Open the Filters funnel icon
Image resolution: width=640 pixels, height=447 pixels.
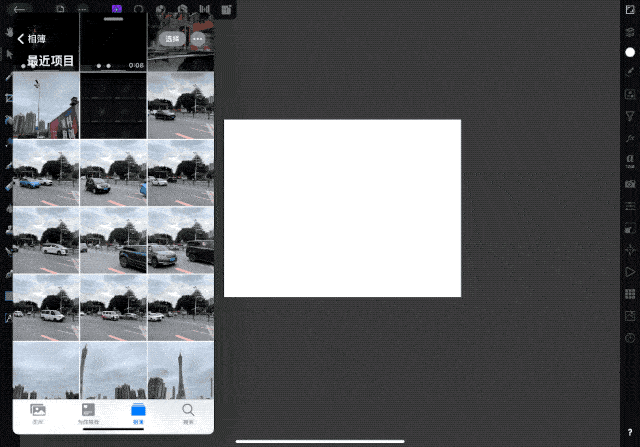tap(630, 116)
